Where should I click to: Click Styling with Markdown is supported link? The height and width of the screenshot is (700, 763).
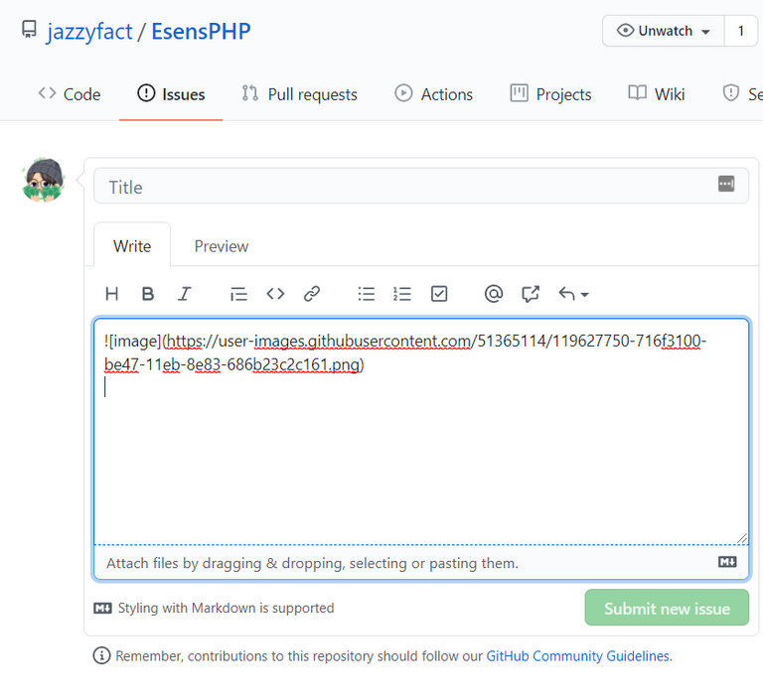pos(215,608)
